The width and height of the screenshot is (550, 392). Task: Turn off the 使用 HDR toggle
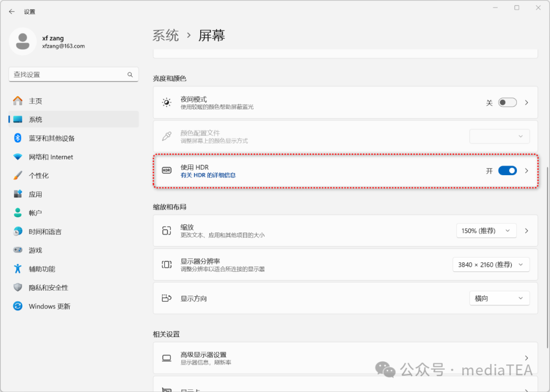507,171
